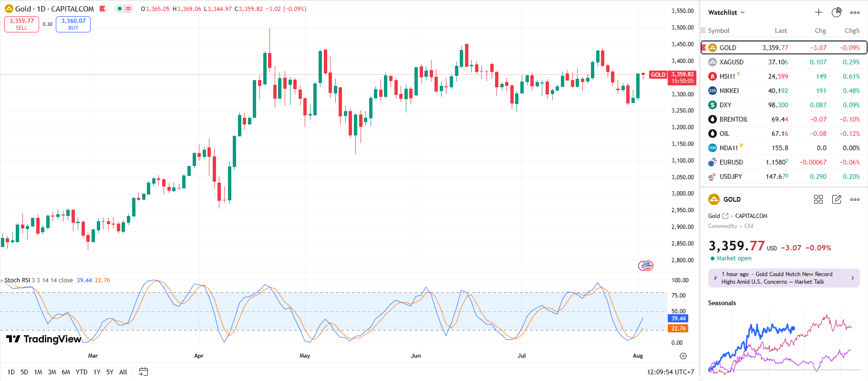Switch to the YTD time range
868x381 pixels.
(x=82, y=372)
